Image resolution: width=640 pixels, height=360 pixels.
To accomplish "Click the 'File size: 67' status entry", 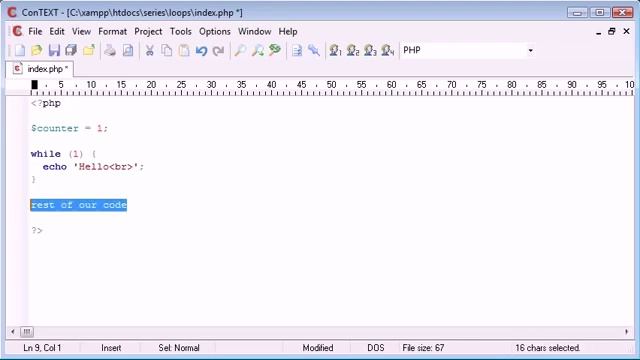I will (423, 348).
